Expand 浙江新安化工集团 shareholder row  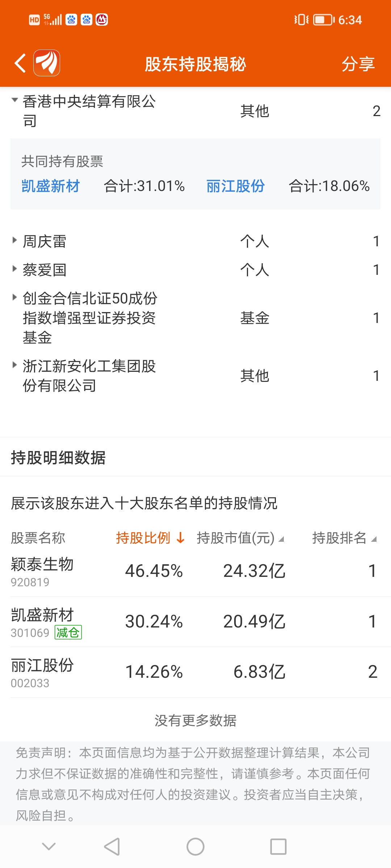click(x=195, y=376)
